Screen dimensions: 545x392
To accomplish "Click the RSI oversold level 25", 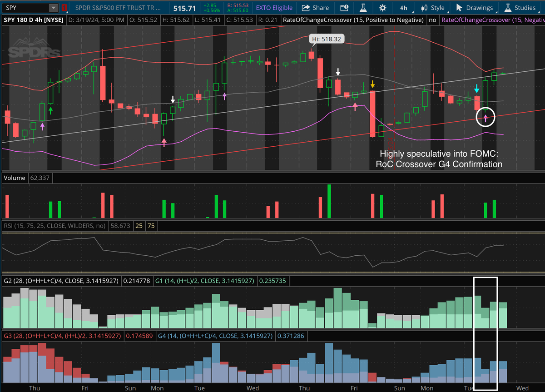I will click(x=139, y=225).
